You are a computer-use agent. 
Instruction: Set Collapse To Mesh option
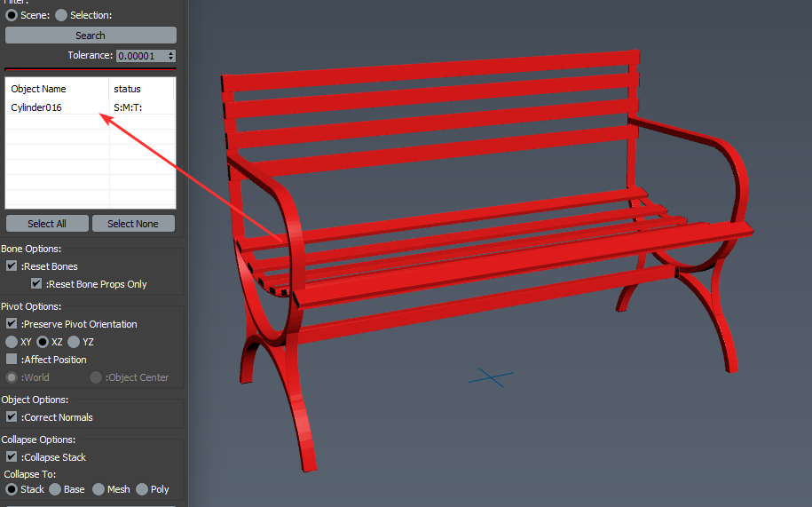(x=99, y=489)
